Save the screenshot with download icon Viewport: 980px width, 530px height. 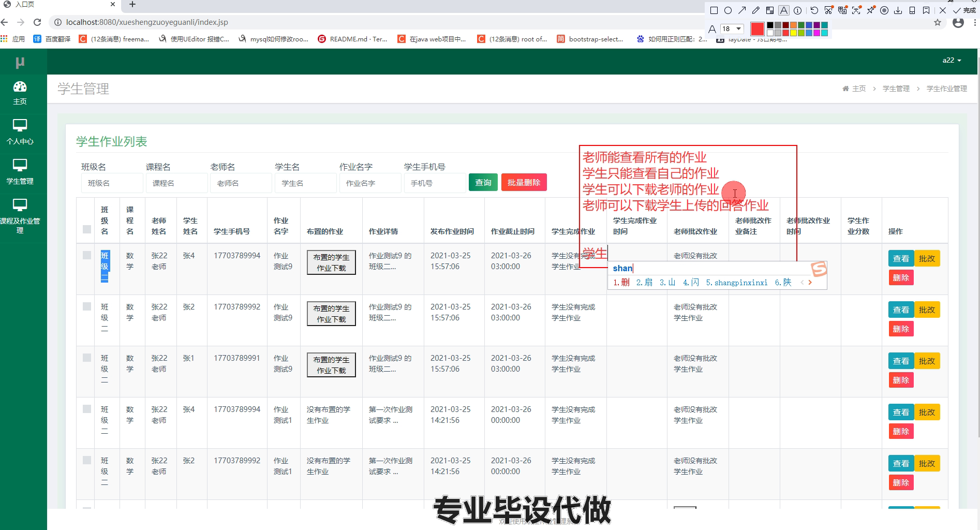coord(898,10)
